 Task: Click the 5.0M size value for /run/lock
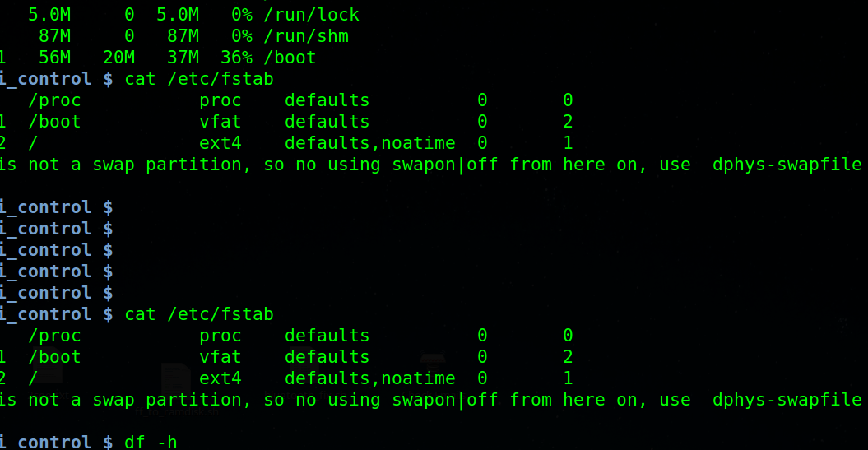49,15
